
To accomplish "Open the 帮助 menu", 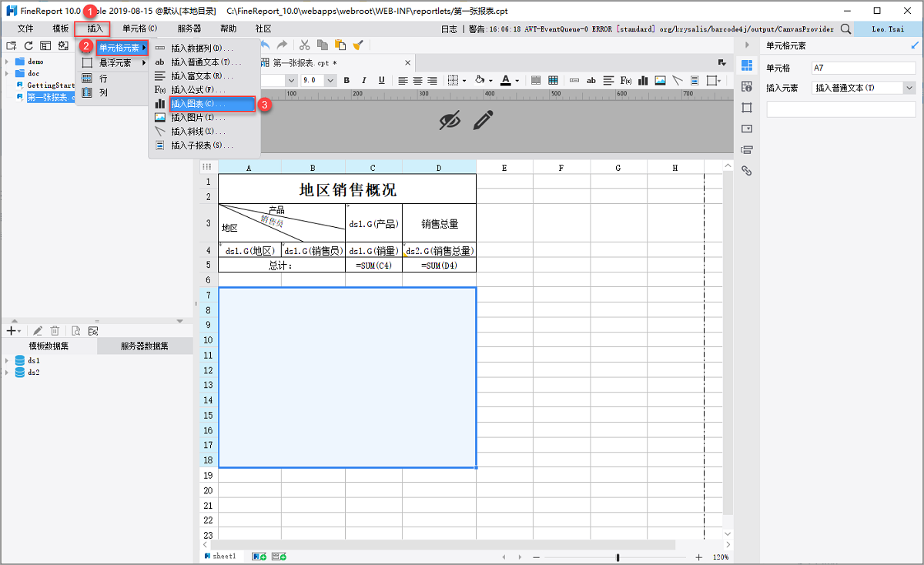I will tap(229, 28).
